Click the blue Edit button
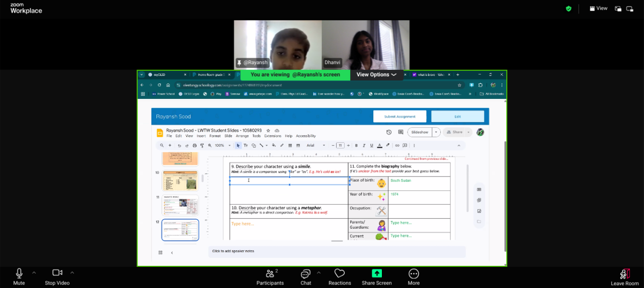The height and width of the screenshot is (288, 644). coord(457,116)
